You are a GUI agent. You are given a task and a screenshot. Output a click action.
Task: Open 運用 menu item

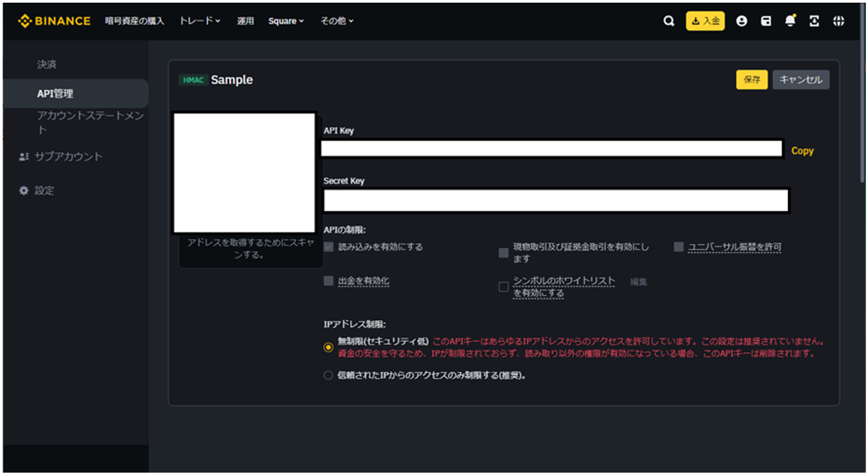coord(245,21)
